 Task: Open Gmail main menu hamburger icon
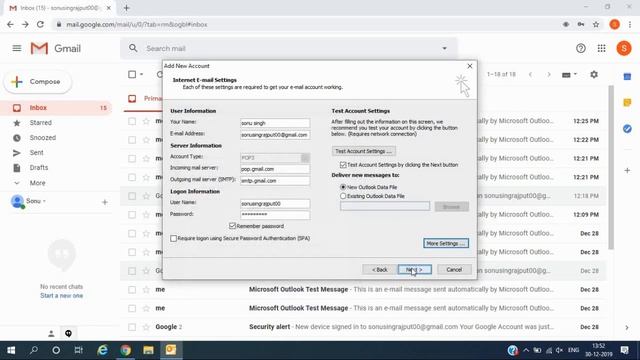point(17,48)
